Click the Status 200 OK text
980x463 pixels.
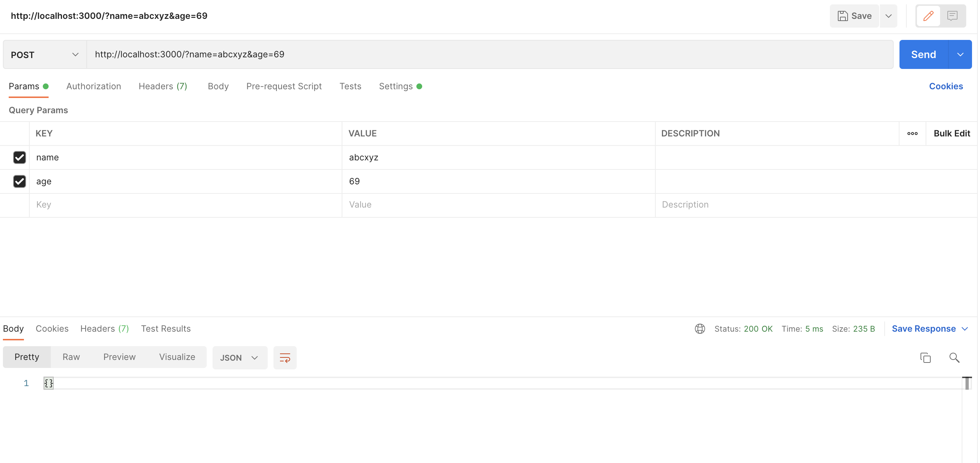point(744,329)
